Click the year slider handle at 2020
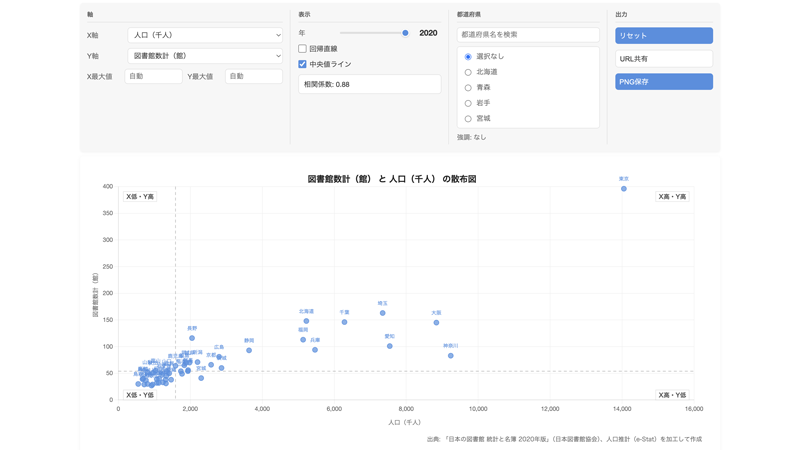800x450 pixels. pos(405,33)
